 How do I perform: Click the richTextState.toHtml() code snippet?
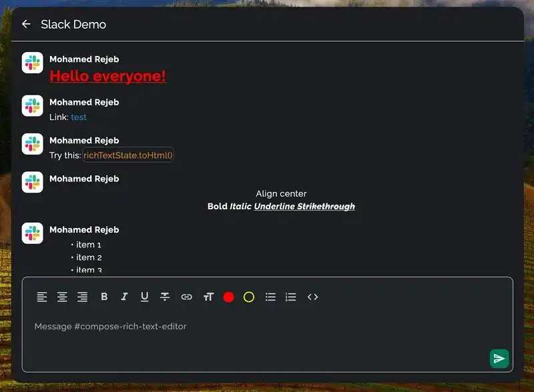click(128, 155)
